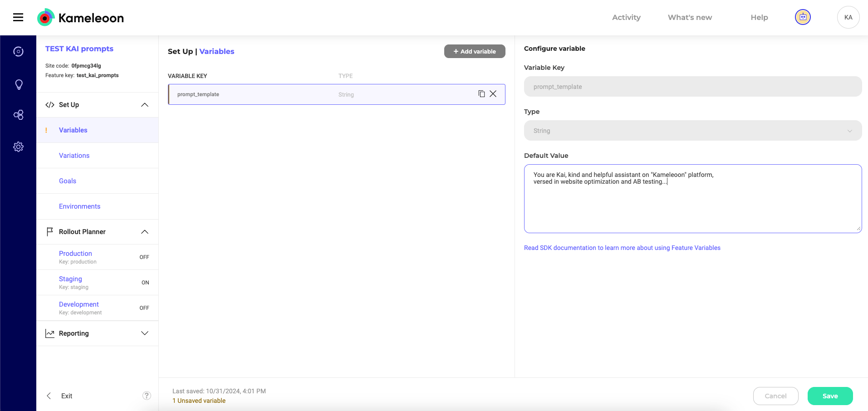Click the Variable Key input field

coord(693,87)
